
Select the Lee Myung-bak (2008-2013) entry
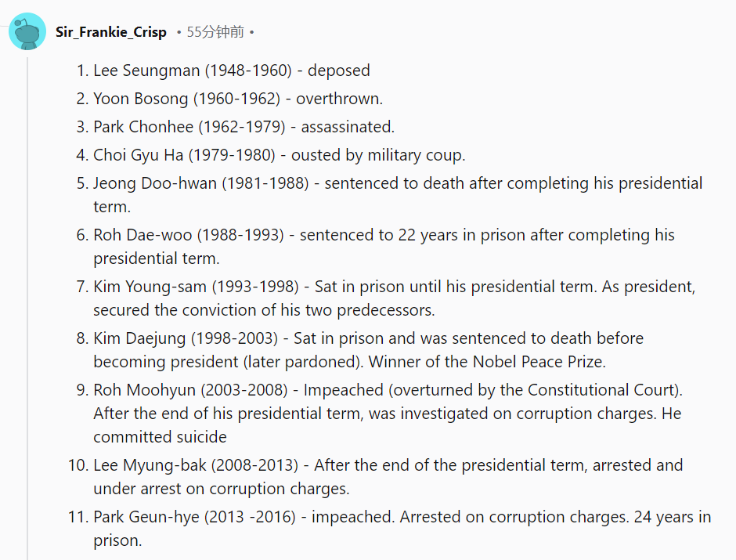[x=376, y=477]
